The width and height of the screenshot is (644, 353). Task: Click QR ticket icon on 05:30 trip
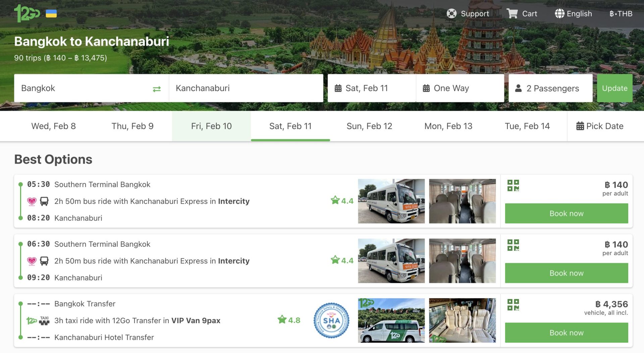513,185
